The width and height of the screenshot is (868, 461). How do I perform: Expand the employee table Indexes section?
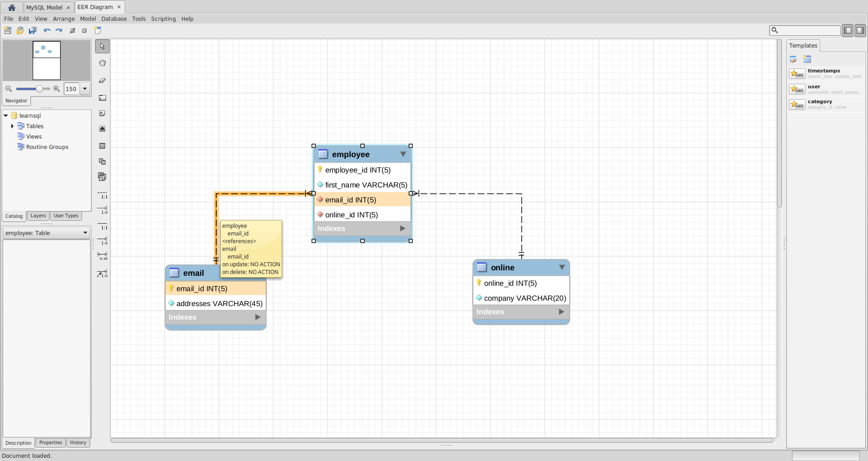(x=402, y=228)
